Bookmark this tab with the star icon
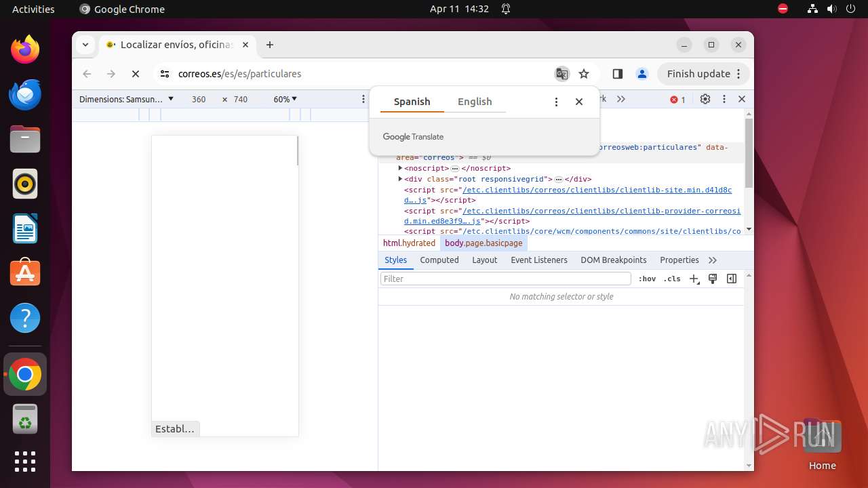 (x=584, y=74)
